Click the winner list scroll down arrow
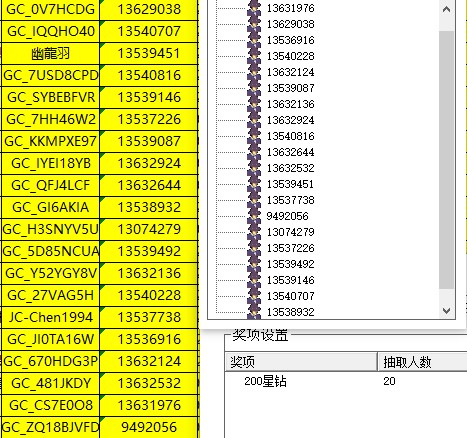 [x=446, y=311]
